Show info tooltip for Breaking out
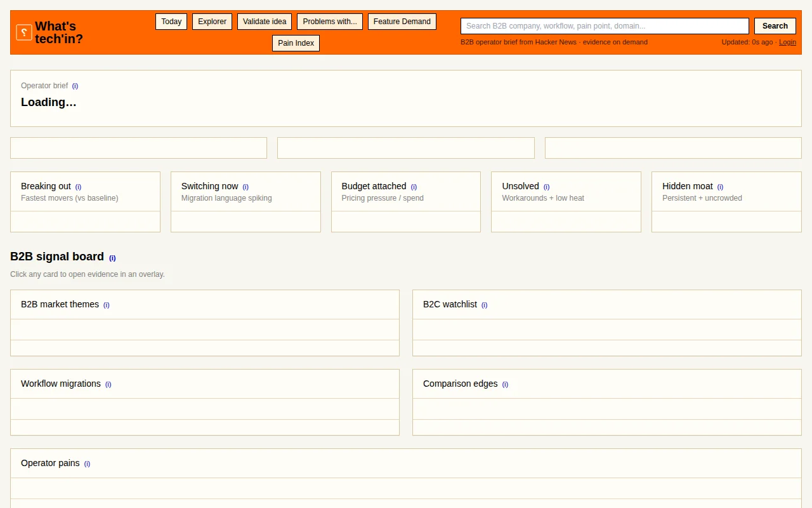The image size is (812, 508). click(x=79, y=187)
